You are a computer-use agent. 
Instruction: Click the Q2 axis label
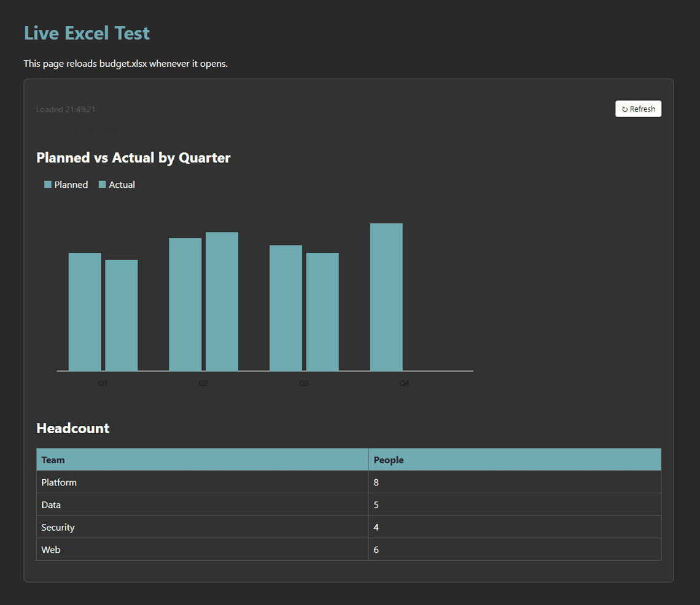203,383
